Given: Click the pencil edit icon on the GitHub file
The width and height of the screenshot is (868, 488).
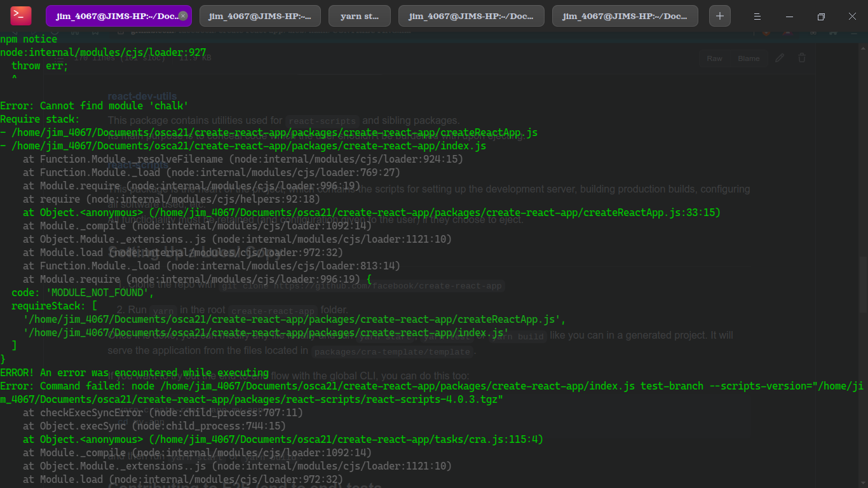Looking at the screenshot, I should 780,58.
